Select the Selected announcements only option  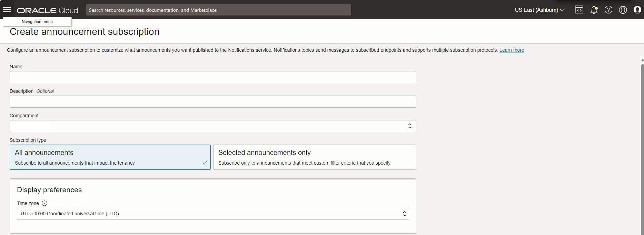coord(315,157)
